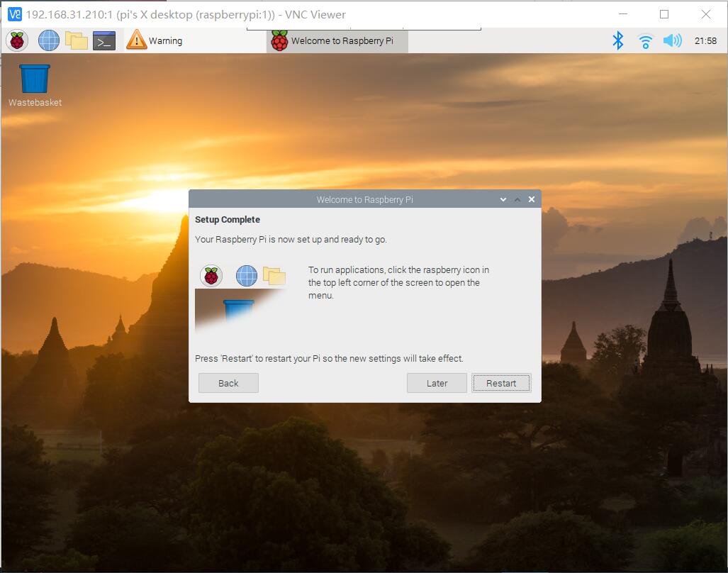
Task: Click the VNC Viewer logo in title bar
Action: 14,14
